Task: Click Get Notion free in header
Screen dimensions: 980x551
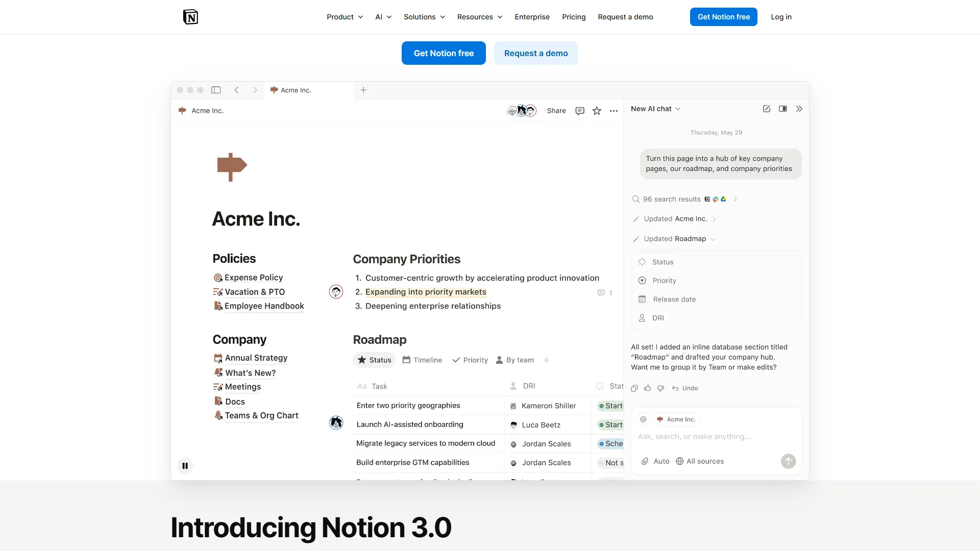Action: coord(724,17)
